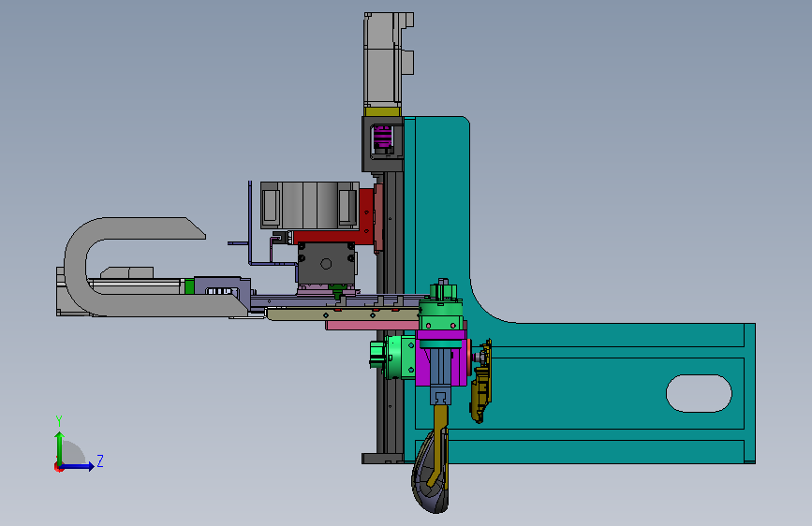812x526 pixels.
Task: Select the yellow-brown fixture beside the magenta block
Action: (481, 382)
